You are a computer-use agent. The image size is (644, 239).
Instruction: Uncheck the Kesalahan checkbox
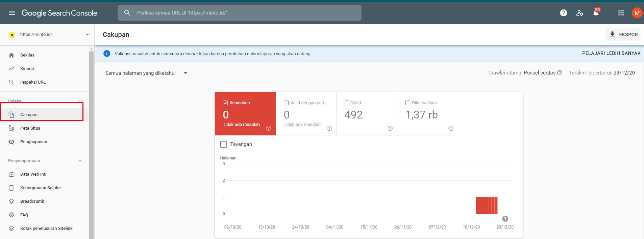[225, 103]
